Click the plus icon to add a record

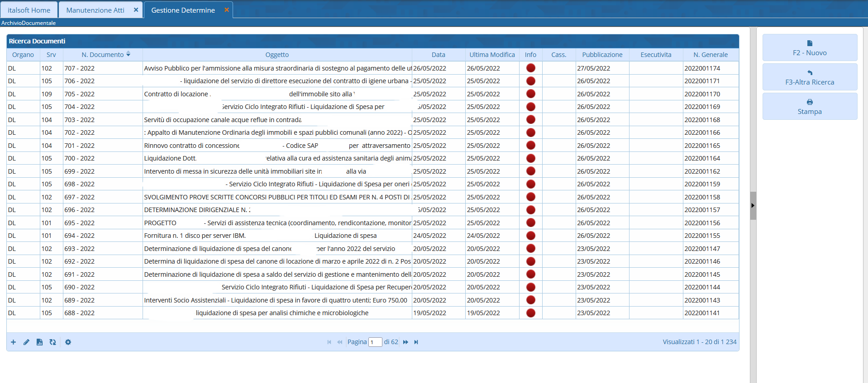coord(13,342)
